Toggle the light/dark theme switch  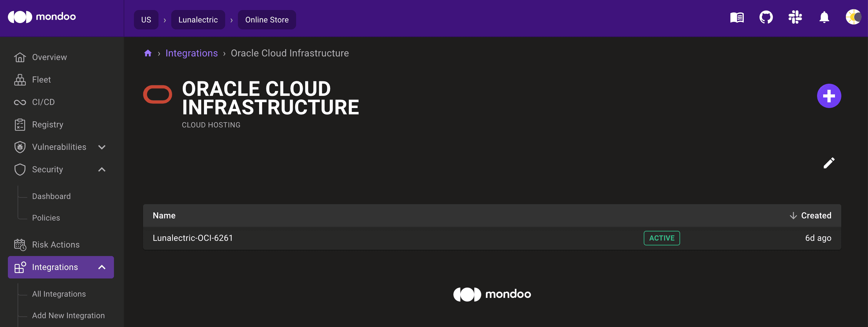[x=853, y=17]
